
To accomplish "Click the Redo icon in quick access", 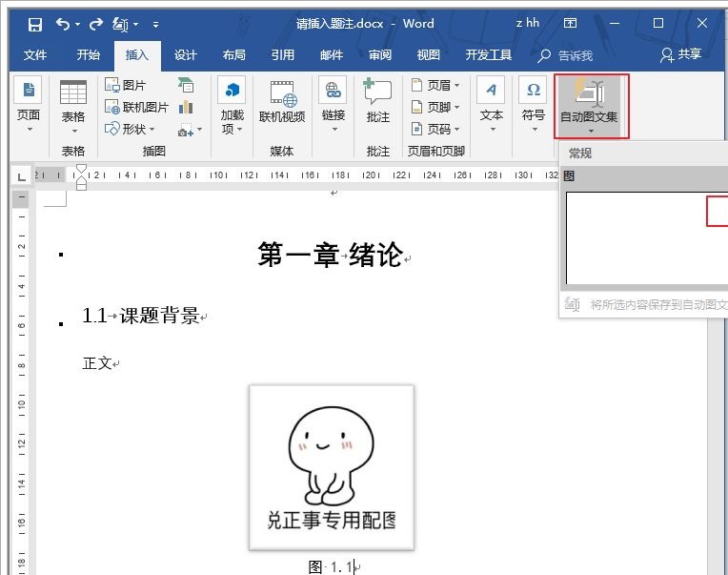I will 96,24.
